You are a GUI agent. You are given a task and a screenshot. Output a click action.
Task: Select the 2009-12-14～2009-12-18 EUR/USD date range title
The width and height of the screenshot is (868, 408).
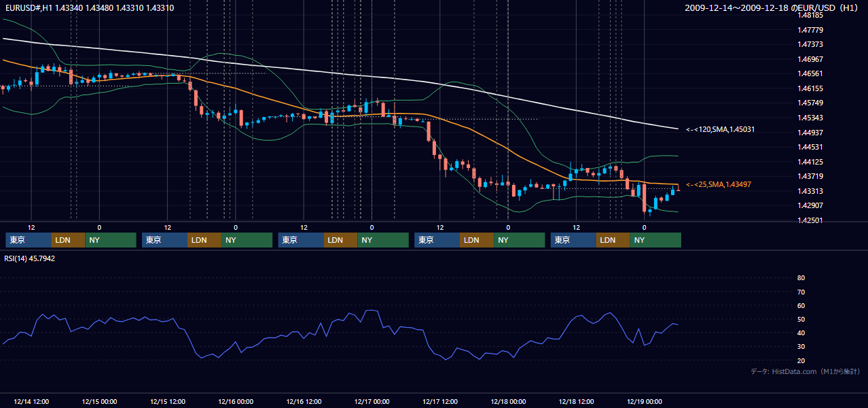click(x=773, y=7)
